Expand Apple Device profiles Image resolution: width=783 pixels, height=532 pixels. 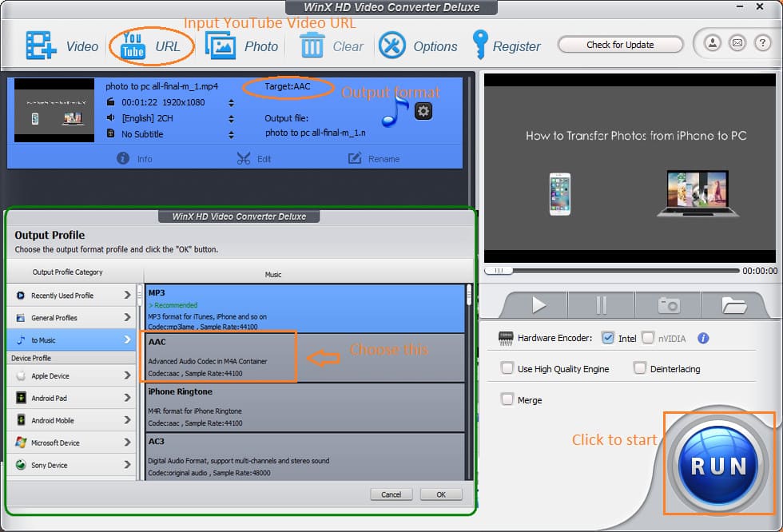pyautogui.click(x=71, y=375)
